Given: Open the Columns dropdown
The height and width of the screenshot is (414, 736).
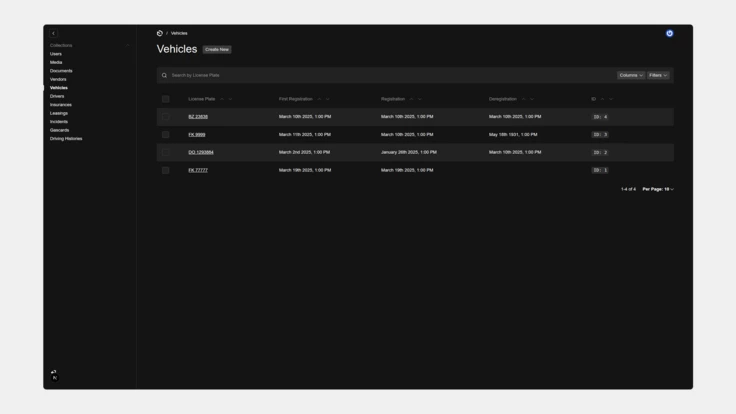Looking at the screenshot, I should [630, 75].
